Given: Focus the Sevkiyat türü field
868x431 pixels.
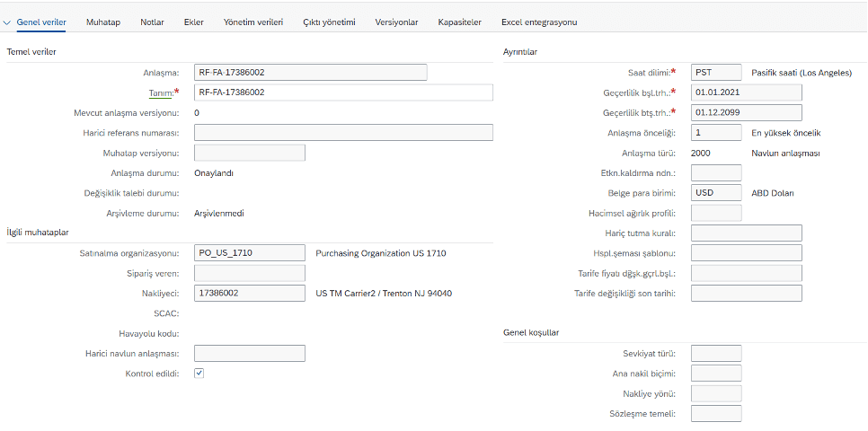Looking at the screenshot, I should 716,354.
